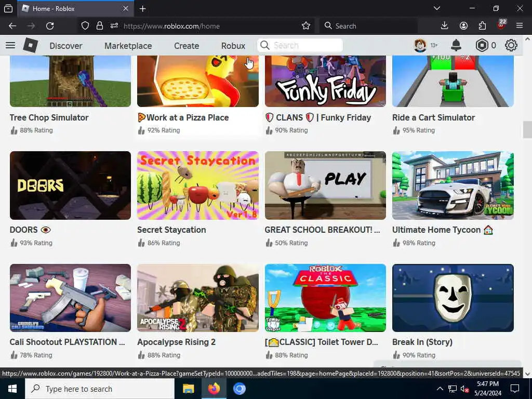Open Firefox from the taskbar
This screenshot has width=532, height=399.
coord(214,389)
